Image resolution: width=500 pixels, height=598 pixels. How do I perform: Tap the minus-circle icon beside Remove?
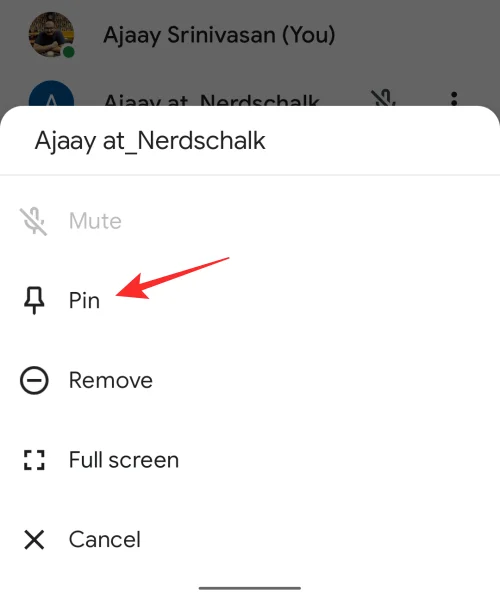34,380
